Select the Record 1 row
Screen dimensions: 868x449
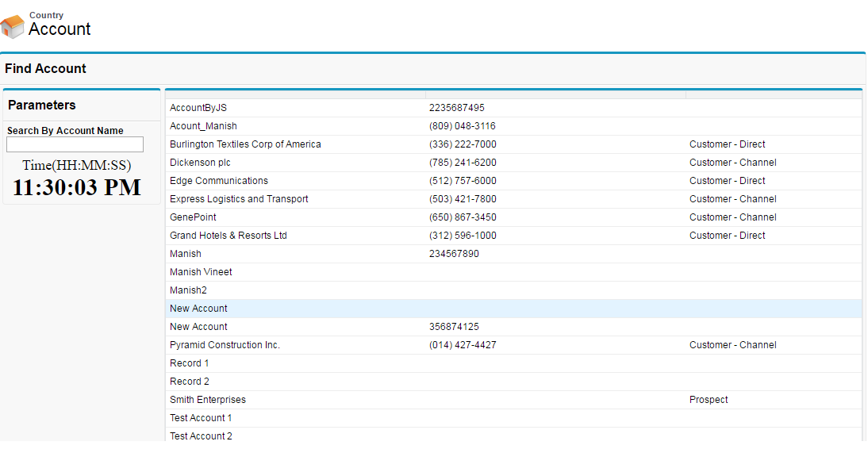point(513,364)
